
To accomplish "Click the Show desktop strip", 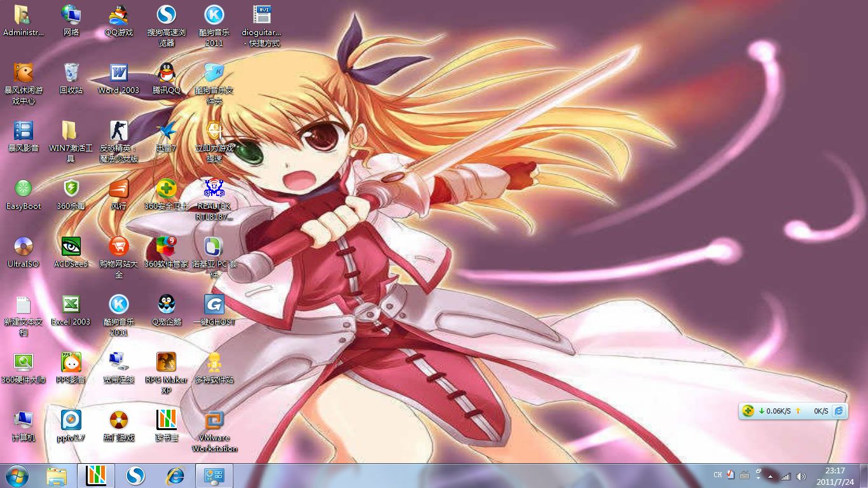I will point(863,476).
